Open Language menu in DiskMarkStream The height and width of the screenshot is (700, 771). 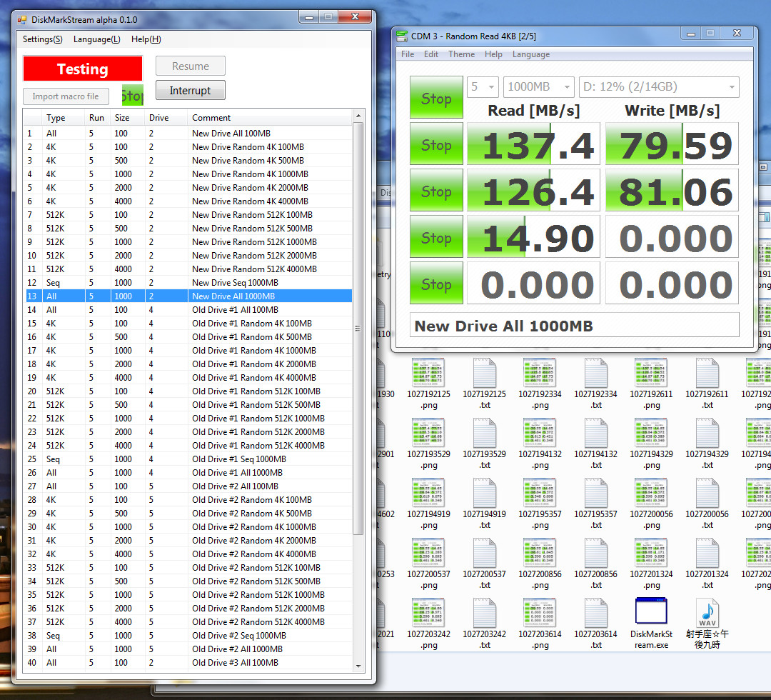tap(97, 39)
